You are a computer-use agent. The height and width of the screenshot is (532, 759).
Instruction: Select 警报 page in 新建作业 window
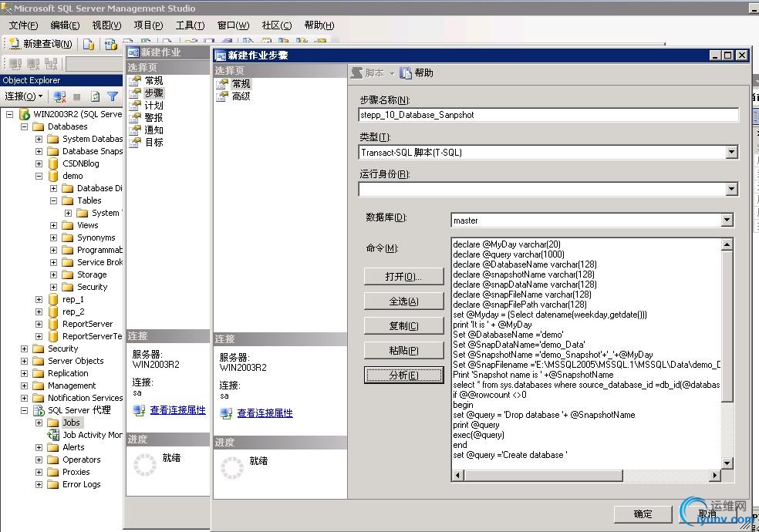click(153, 117)
